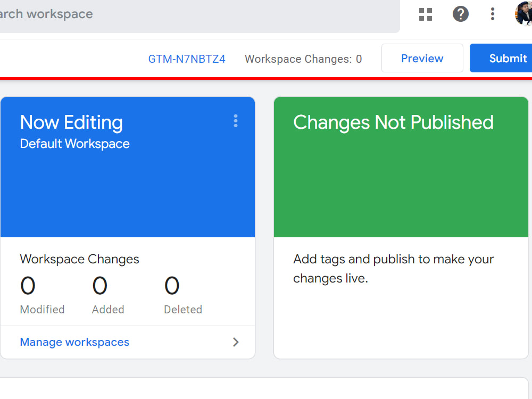Open the Manage workspaces link

(74, 342)
